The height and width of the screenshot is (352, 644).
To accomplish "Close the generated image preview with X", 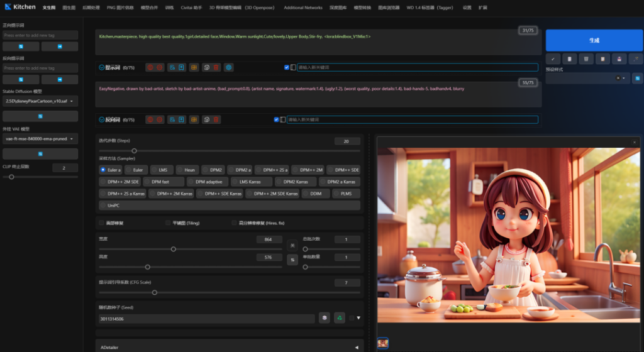I will click(634, 143).
